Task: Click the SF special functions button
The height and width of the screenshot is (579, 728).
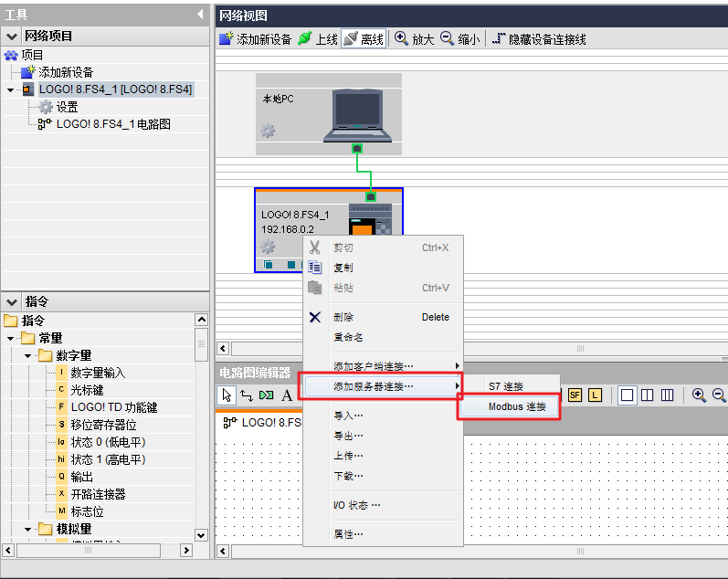Action: coord(575,395)
